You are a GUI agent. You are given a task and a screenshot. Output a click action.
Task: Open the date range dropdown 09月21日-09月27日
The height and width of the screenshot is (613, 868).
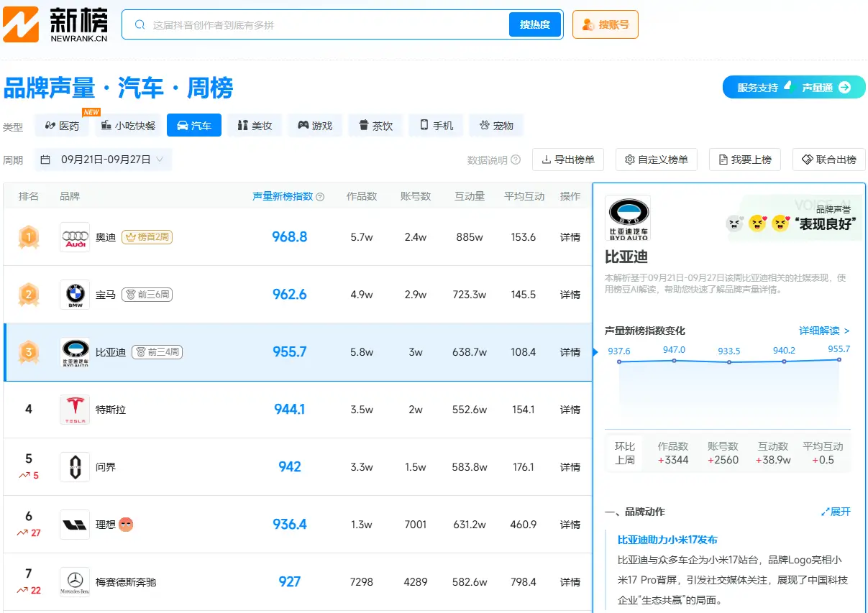tap(103, 160)
